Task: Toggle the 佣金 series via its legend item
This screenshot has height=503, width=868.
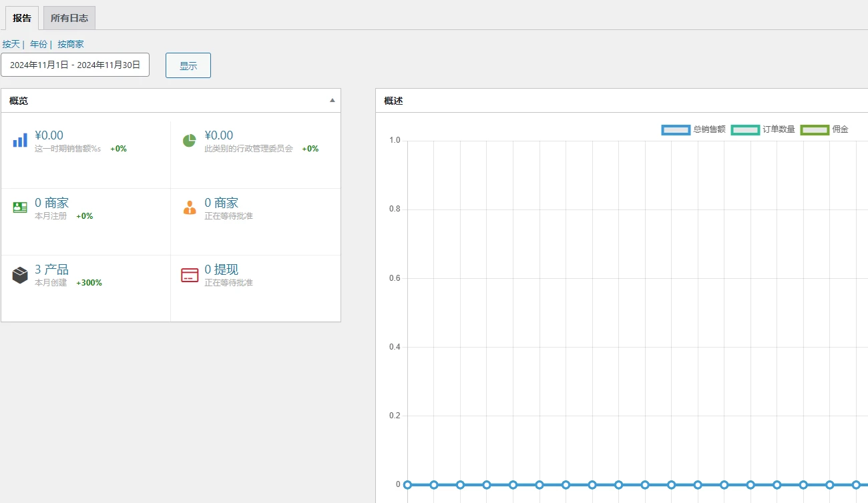Action: [x=815, y=129]
